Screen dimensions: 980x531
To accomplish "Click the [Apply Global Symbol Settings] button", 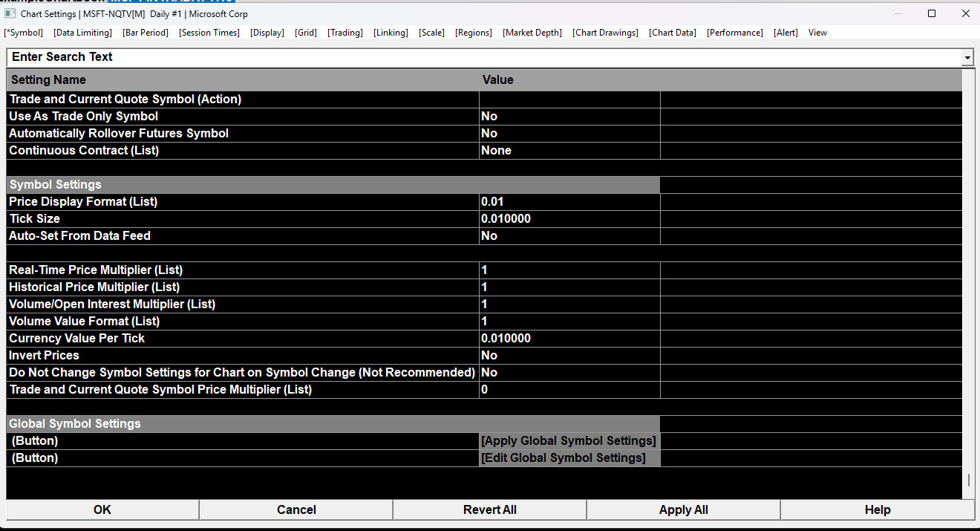I will coord(569,441).
